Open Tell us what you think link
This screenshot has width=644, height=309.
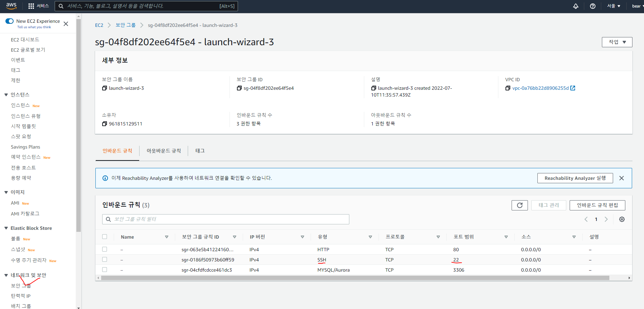(34, 27)
